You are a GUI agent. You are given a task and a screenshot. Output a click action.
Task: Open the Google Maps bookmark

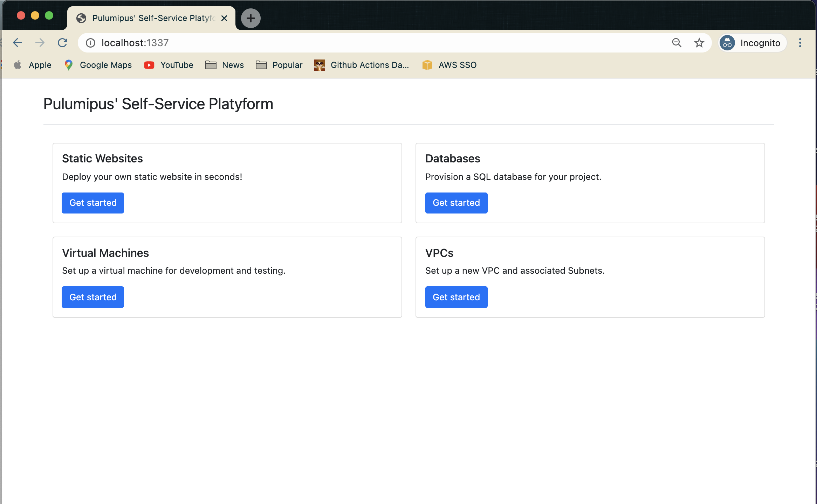pos(98,65)
